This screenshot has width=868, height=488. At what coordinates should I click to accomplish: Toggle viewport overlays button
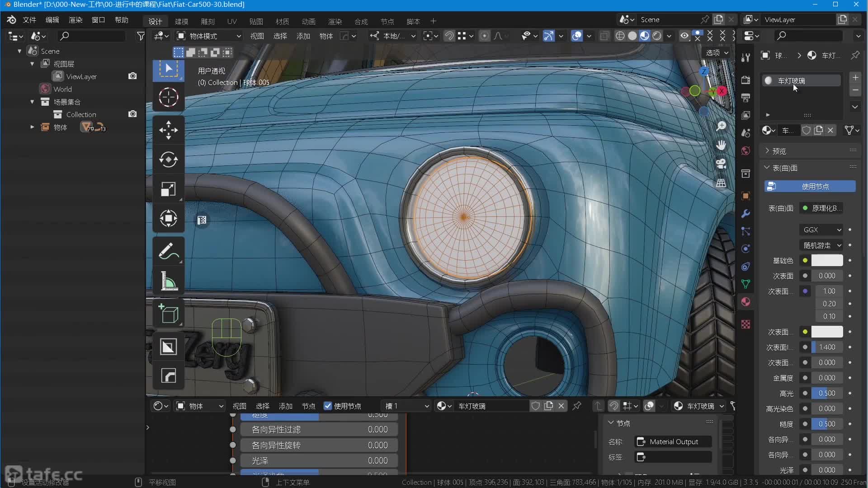(577, 36)
